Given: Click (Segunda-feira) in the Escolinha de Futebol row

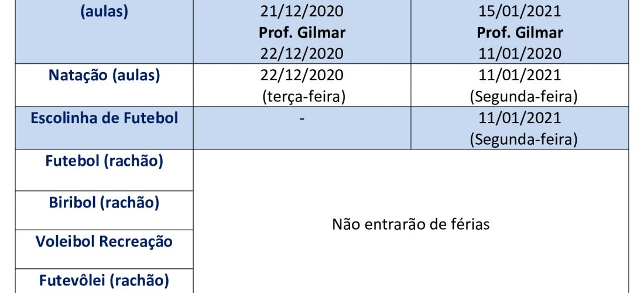Looking at the screenshot, I should pos(523,139).
